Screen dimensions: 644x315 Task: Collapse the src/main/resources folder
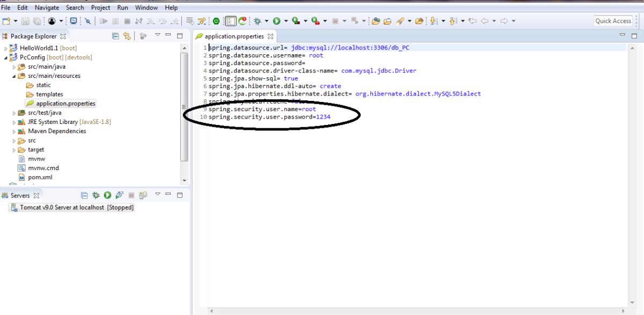14,76
